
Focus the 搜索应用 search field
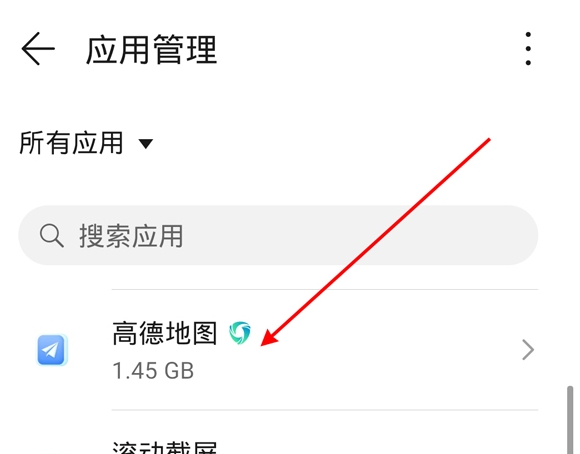coord(278,235)
